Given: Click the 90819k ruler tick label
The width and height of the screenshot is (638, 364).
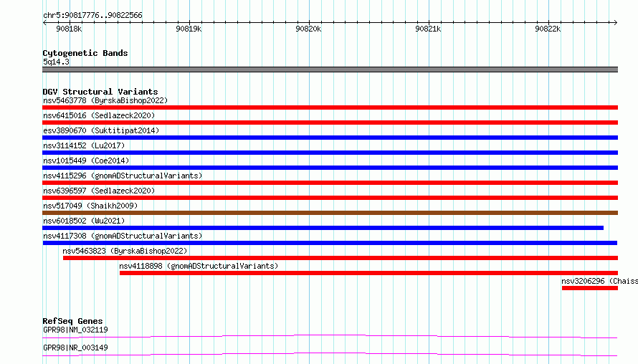Looking at the screenshot, I should coord(189,29).
